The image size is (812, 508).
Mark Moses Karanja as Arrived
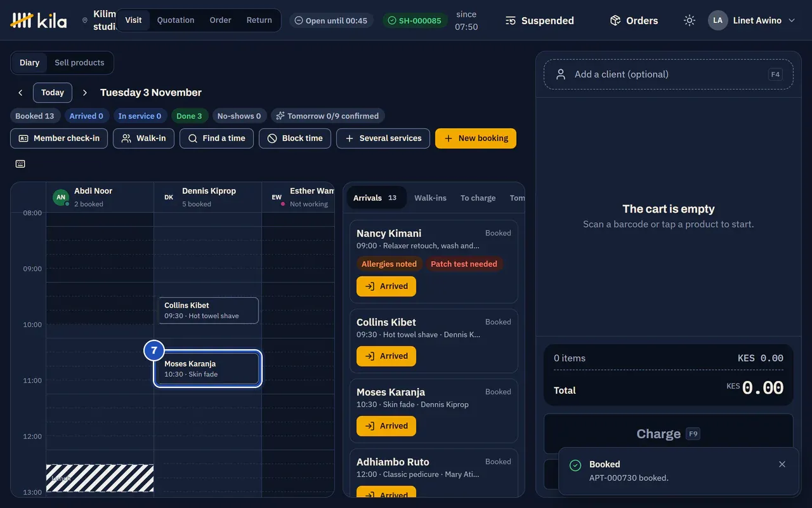click(x=386, y=426)
